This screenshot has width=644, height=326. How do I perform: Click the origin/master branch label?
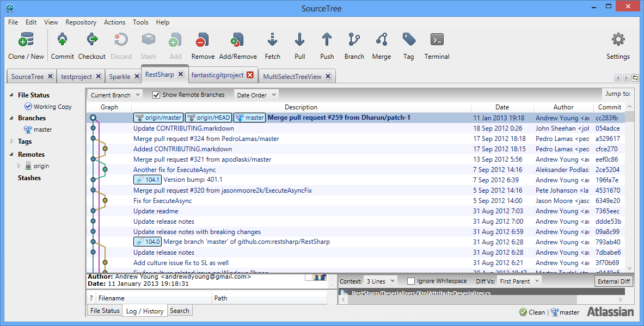tap(158, 118)
